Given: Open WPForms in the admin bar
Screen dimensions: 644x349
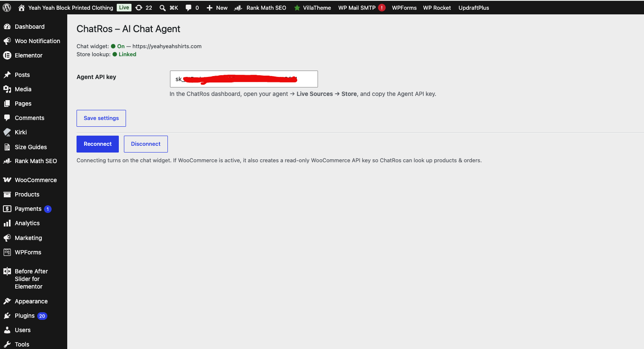Looking at the screenshot, I should click(x=404, y=8).
